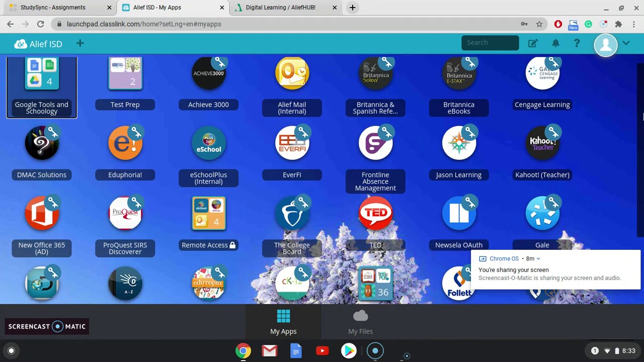Click the notifications bell icon
Screen dimensions: 644x362
coord(555,44)
